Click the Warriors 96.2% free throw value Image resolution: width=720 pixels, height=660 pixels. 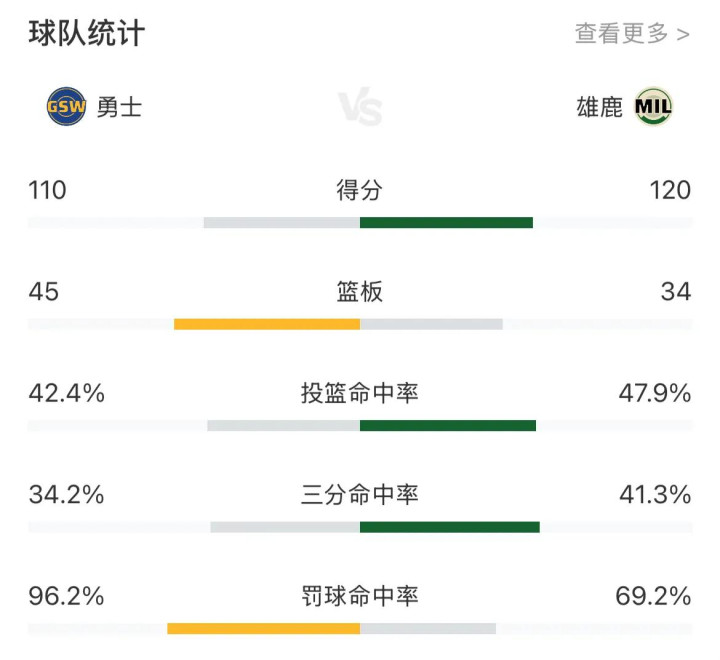tap(67, 597)
